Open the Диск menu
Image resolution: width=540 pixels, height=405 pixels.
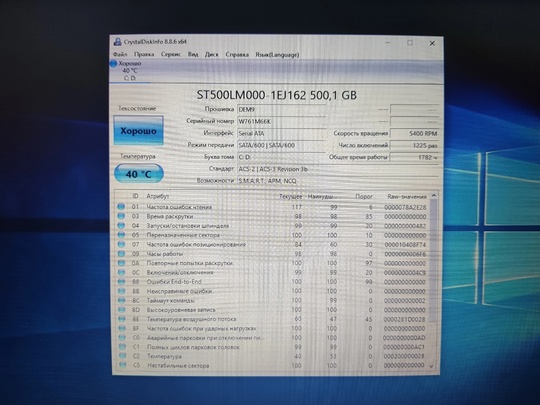(x=211, y=54)
